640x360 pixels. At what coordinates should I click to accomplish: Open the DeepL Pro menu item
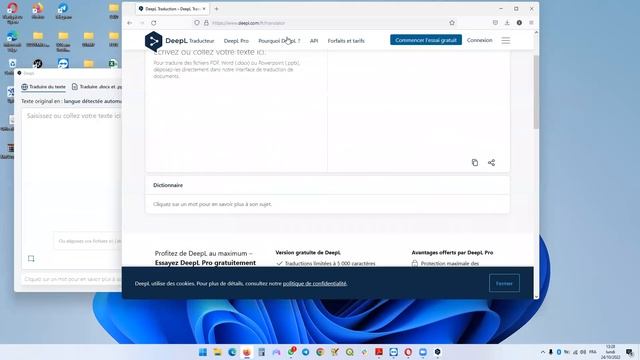tap(236, 41)
